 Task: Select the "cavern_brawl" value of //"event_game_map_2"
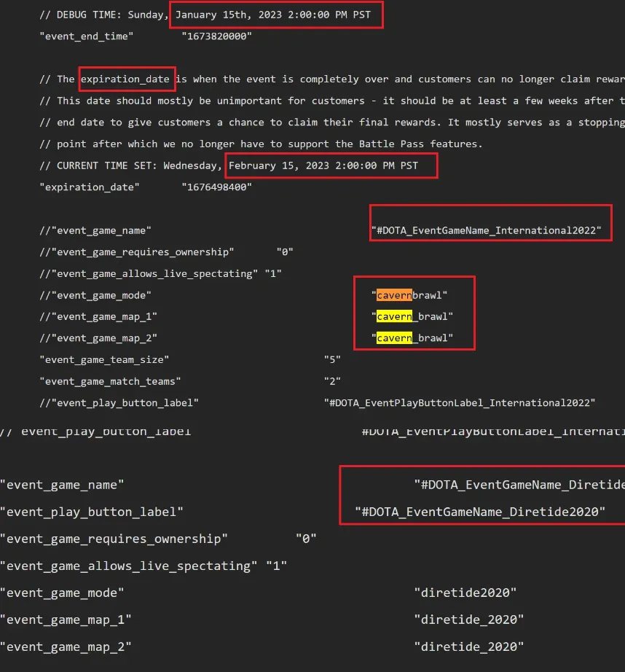[x=412, y=338]
